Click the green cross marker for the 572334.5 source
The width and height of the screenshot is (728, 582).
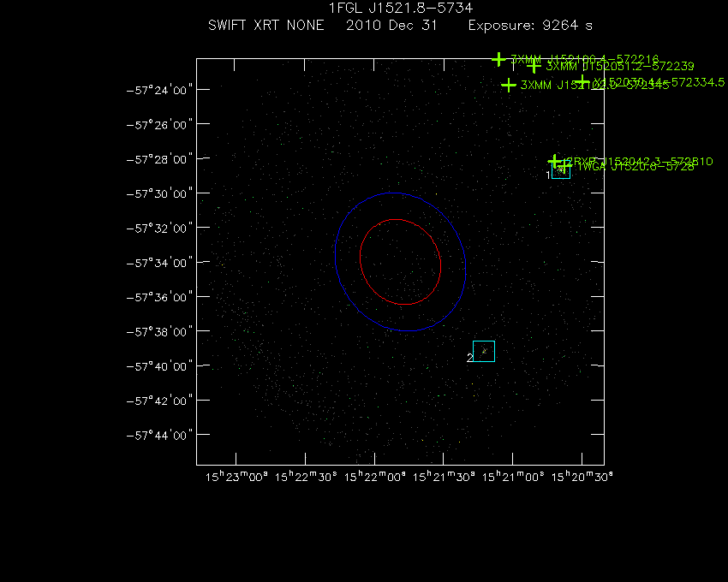click(x=583, y=82)
